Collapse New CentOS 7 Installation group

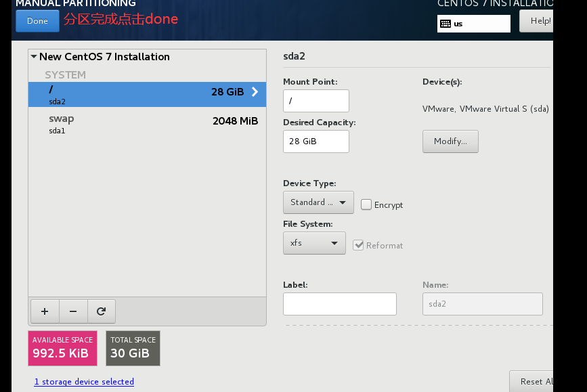(x=34, y=57)
